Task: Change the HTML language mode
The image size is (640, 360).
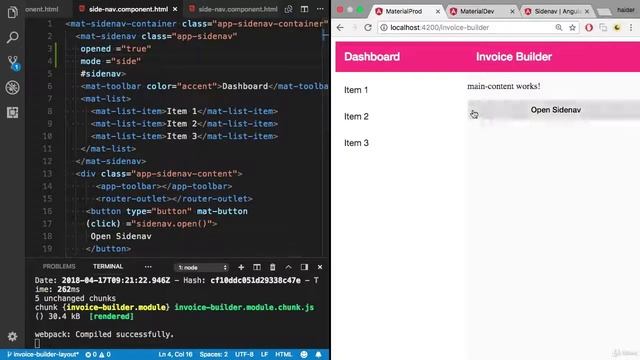Action: (283, 354)
